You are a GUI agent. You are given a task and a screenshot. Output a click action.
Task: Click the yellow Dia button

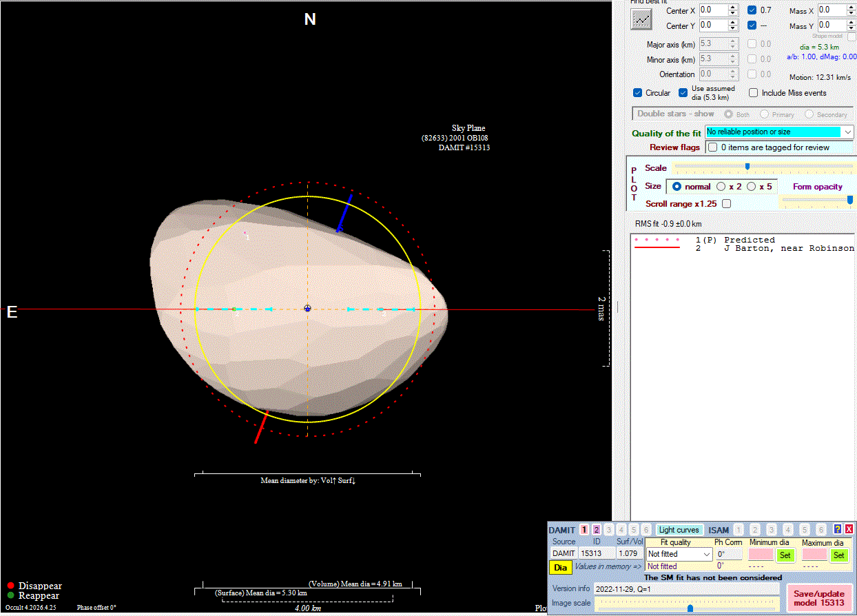pyautogui.click(x=561, y=567)
